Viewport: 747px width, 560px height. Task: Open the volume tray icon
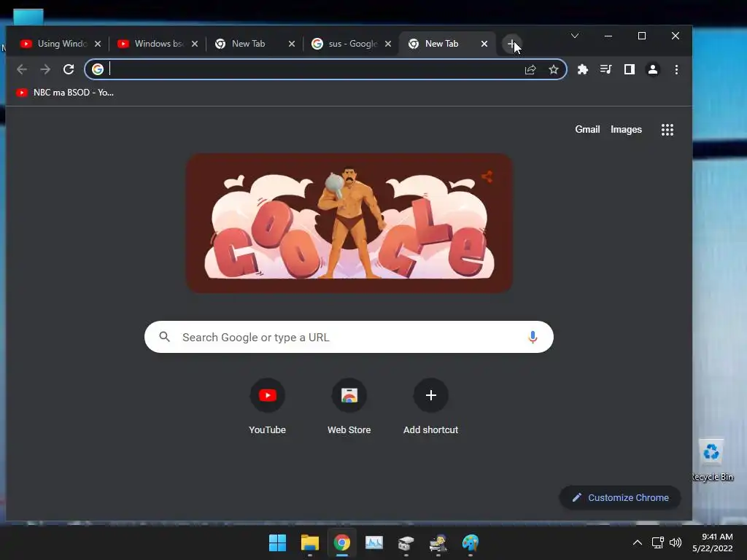675,542
